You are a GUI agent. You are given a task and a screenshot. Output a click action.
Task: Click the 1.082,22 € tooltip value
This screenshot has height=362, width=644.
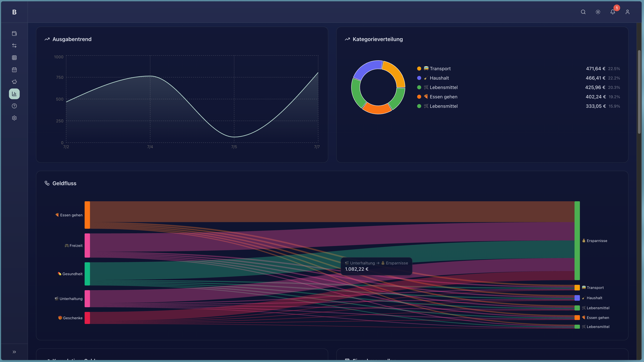click(x=357, y=269)
